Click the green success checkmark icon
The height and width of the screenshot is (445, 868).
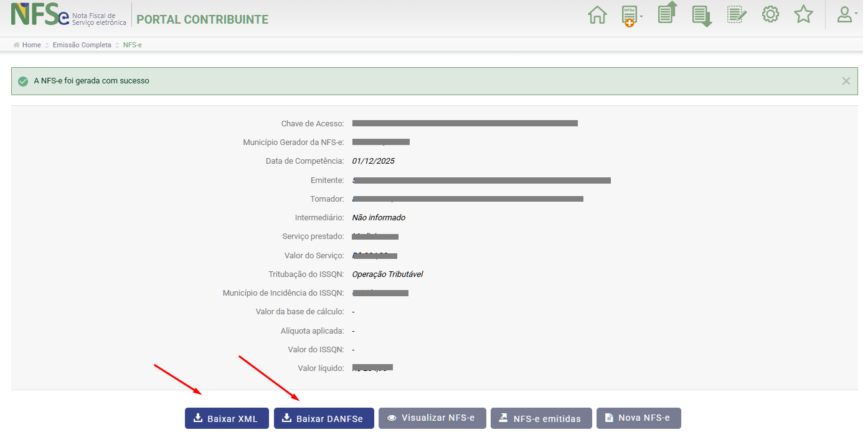pyautogui.click(x=23, y=81)
